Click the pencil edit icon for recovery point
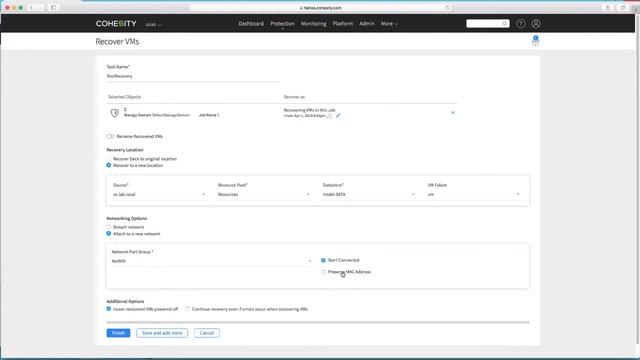The height and width of the screenshot is (360, 640). [338, 116]
